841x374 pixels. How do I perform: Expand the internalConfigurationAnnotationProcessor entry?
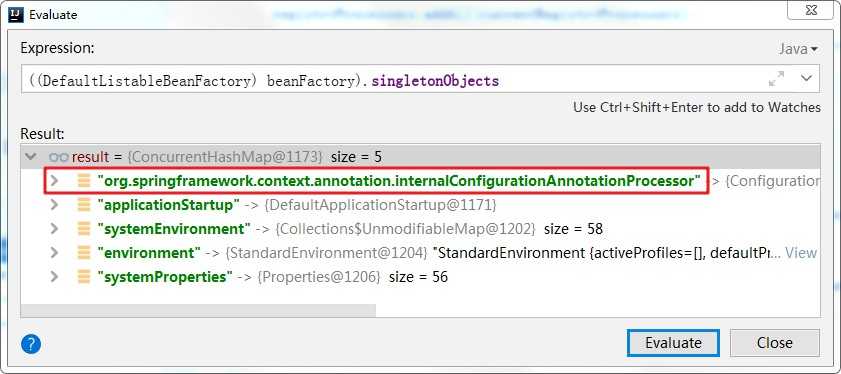54,181
